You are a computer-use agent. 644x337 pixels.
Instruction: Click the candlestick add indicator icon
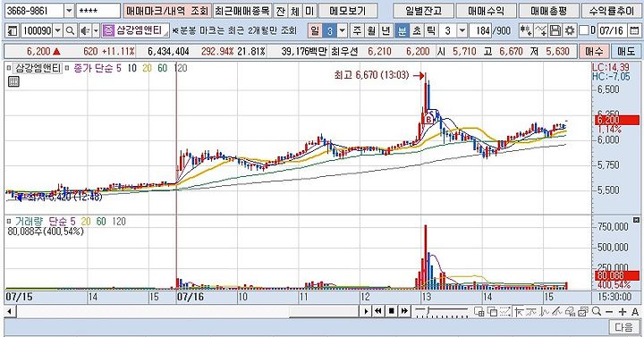pos(525,30)
